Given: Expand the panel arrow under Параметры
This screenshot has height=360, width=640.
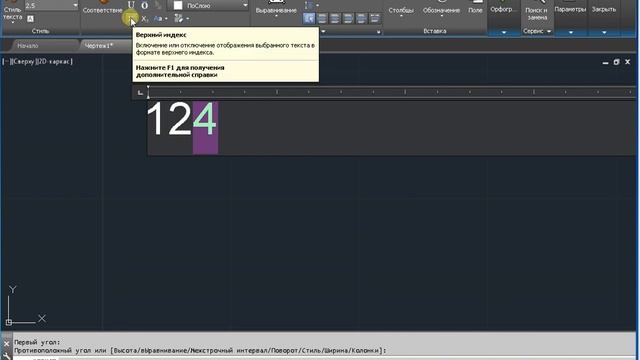Looking at the screenshot, I should pyautogui.click(x=571, y=32).
